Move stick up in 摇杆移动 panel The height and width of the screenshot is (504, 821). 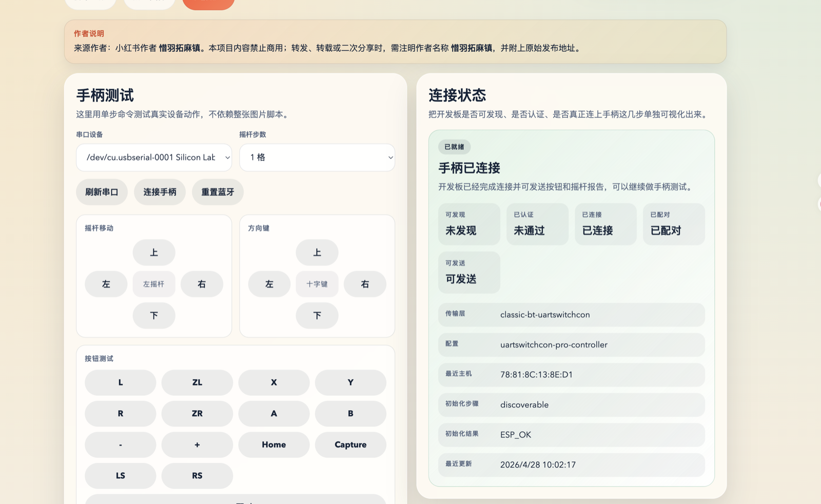pyautogui.click(x=154, y=253)
